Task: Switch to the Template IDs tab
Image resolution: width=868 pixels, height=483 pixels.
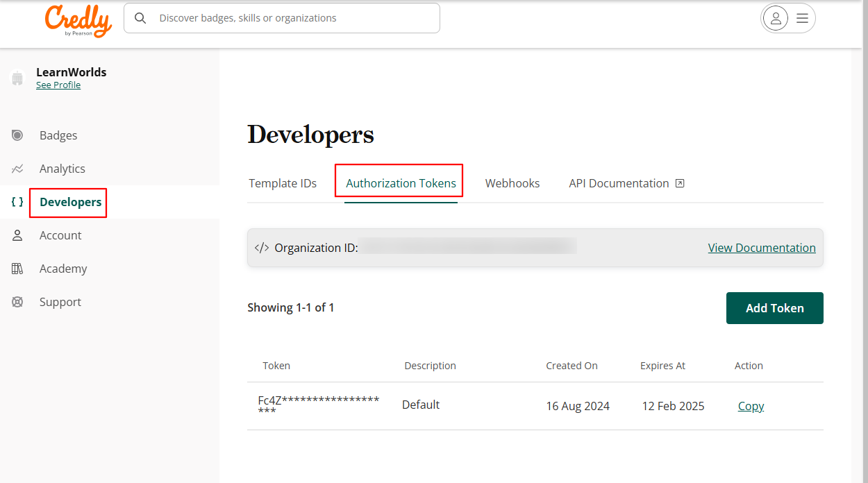Action: point(283,183)
